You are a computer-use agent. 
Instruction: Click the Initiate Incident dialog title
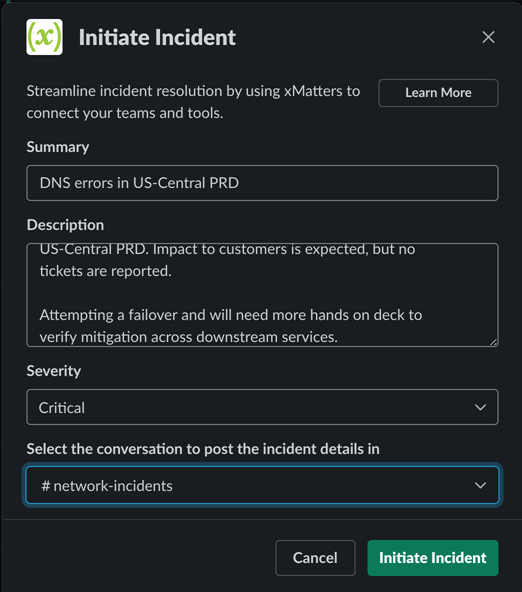157,37
